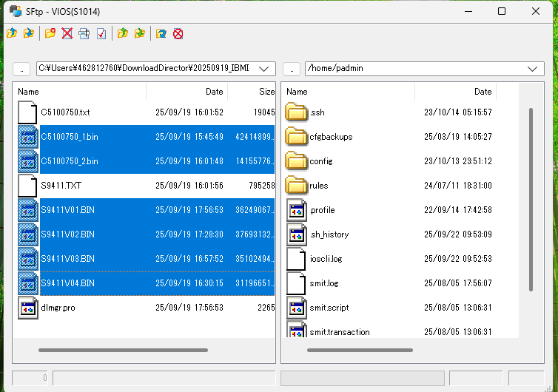Image resolution: width=558 pixels, height=392 pixels.
Task: Select the S9411V04.BIN file name
Action: tap(67, 283)
